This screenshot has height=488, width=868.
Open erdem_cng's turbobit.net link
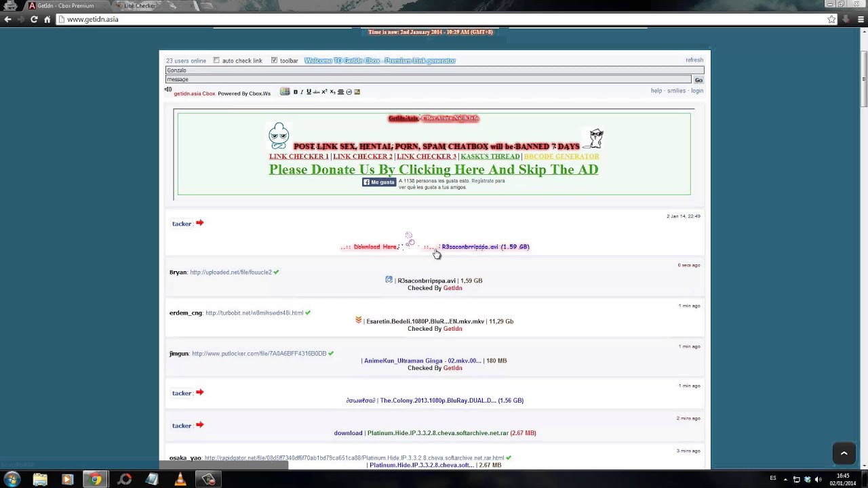click(254, 313)
